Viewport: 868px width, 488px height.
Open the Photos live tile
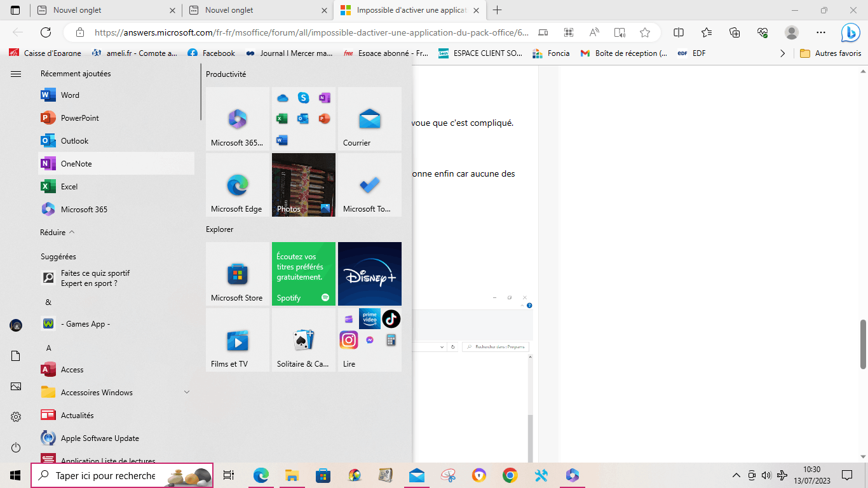[x=304, y=185]
